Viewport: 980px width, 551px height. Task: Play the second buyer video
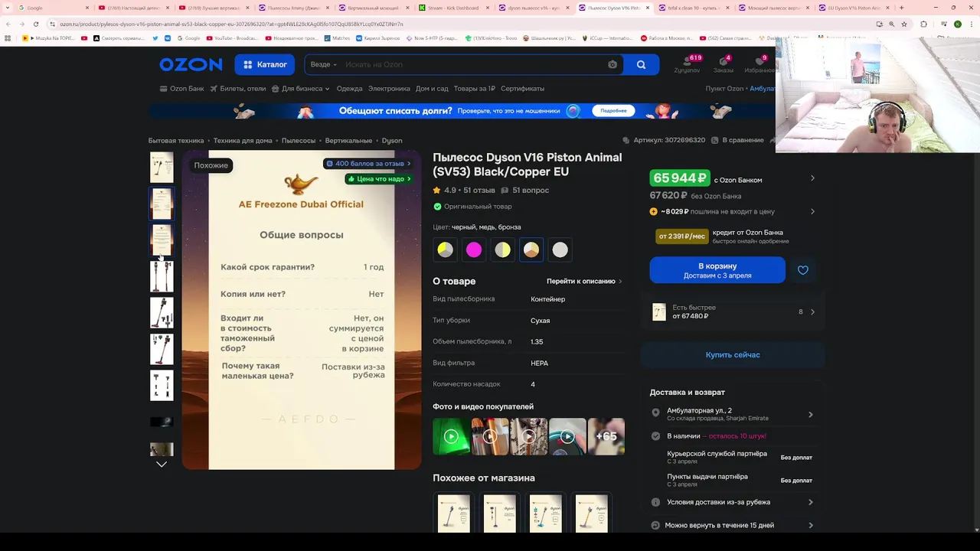(x=490, y=436)
